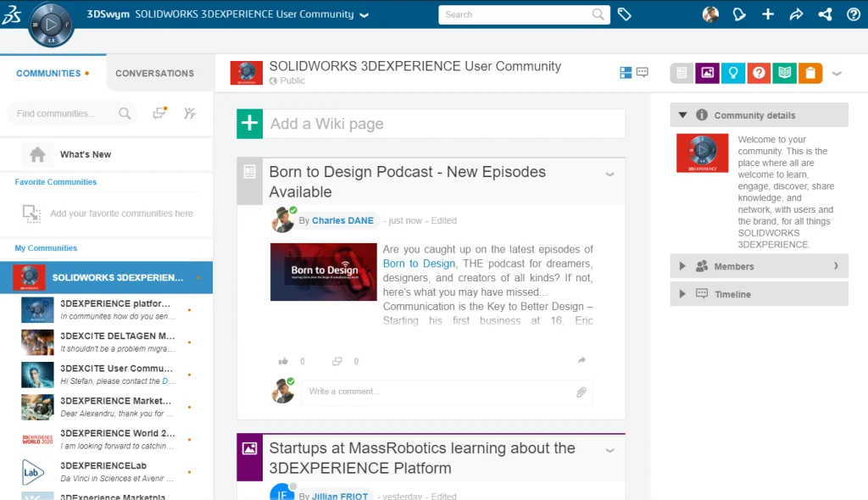This screenshot has height=500, width=868.
Task: Open 3DSwym help via the question mark icon
Action: coord(852,14)
